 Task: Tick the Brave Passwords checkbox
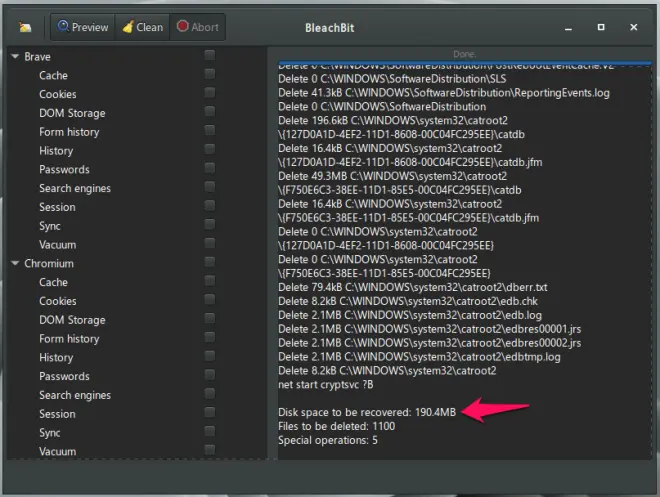(210, 168)
